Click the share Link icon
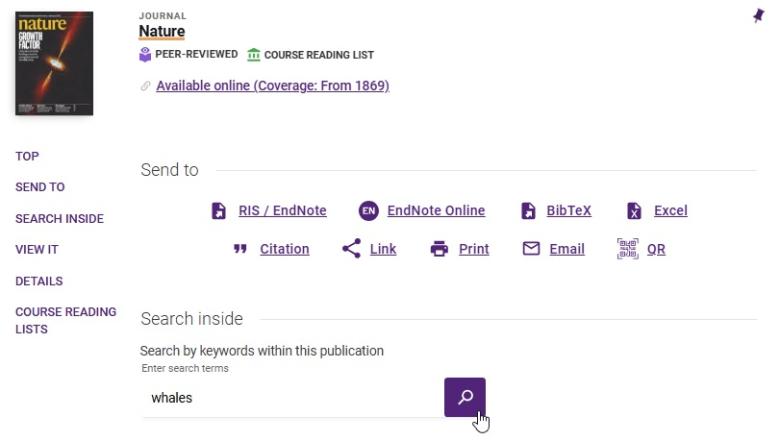The width and height of the screenshot is (780, 441). point(351,249)
